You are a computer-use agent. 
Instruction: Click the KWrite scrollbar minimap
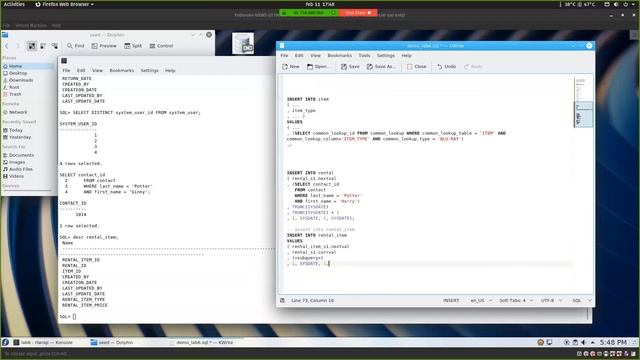[x=583, y=102]
